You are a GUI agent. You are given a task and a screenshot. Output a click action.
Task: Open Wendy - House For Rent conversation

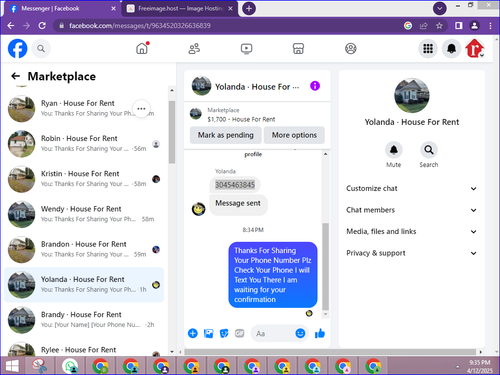coord(84,214)
